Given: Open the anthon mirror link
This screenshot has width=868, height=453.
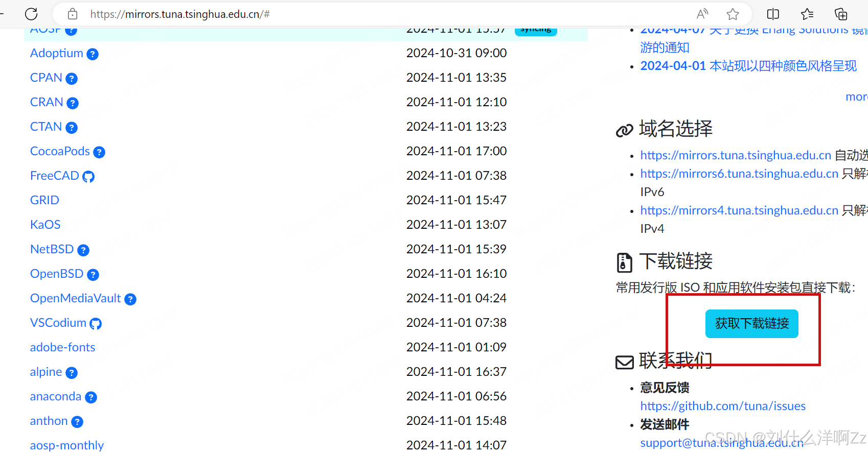Looking at the screenshot, I should (49, 421).
